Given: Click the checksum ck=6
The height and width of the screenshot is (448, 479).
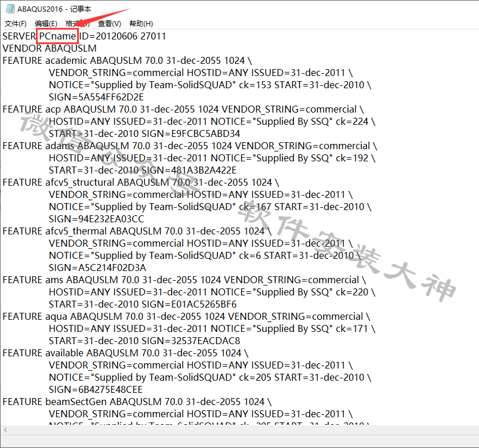Looking at the screenshot, I should tap(250, 255).
